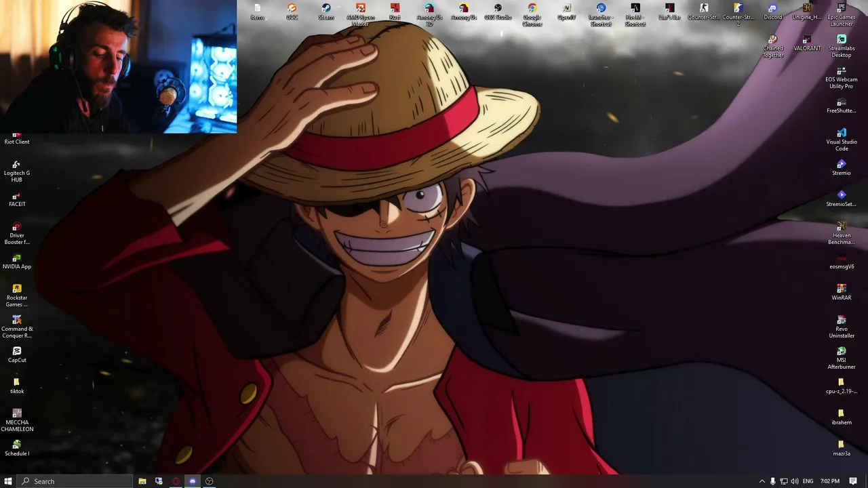Open the Rockstar Games launcher icon
Screen dimensions: 868x488
click(x=17, y=296)
